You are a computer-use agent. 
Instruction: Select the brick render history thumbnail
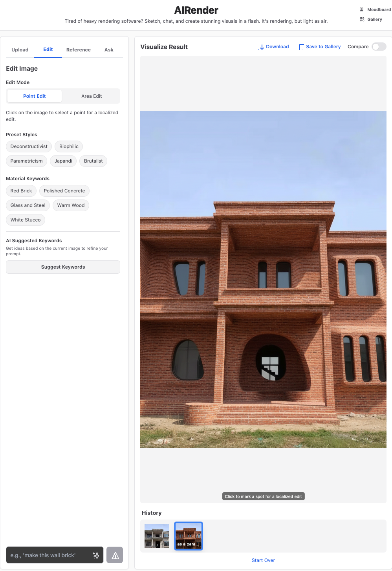[x=189, y=536]
